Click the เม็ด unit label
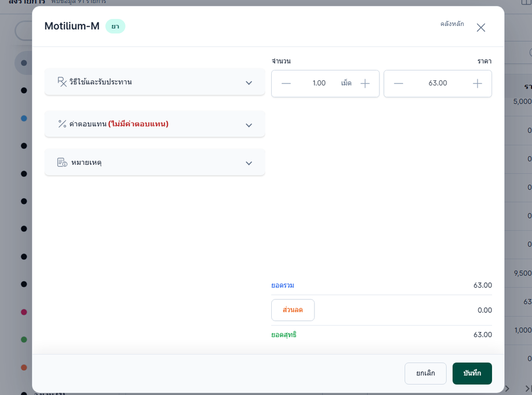The height and width of the screenshot is (395, 532). point(346,83)
